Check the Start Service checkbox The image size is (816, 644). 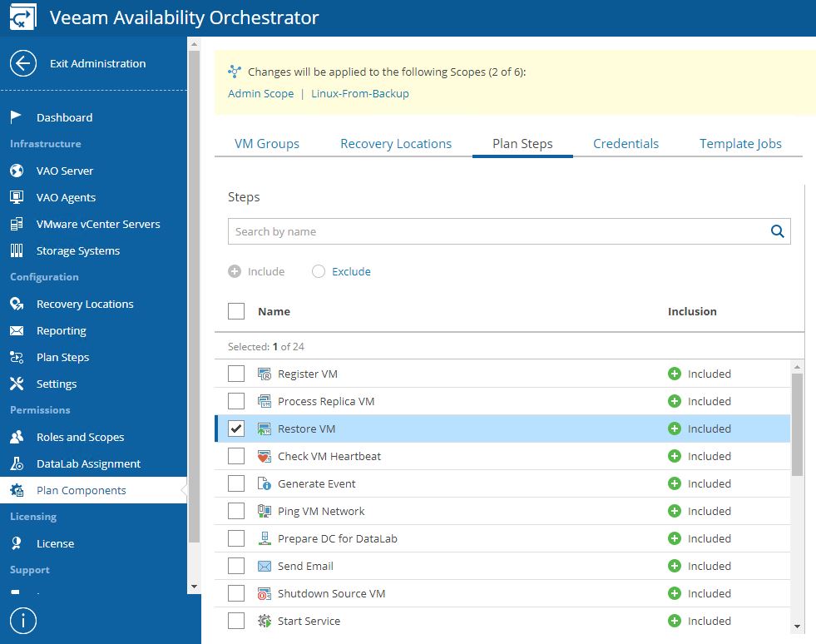click(236, 621)
